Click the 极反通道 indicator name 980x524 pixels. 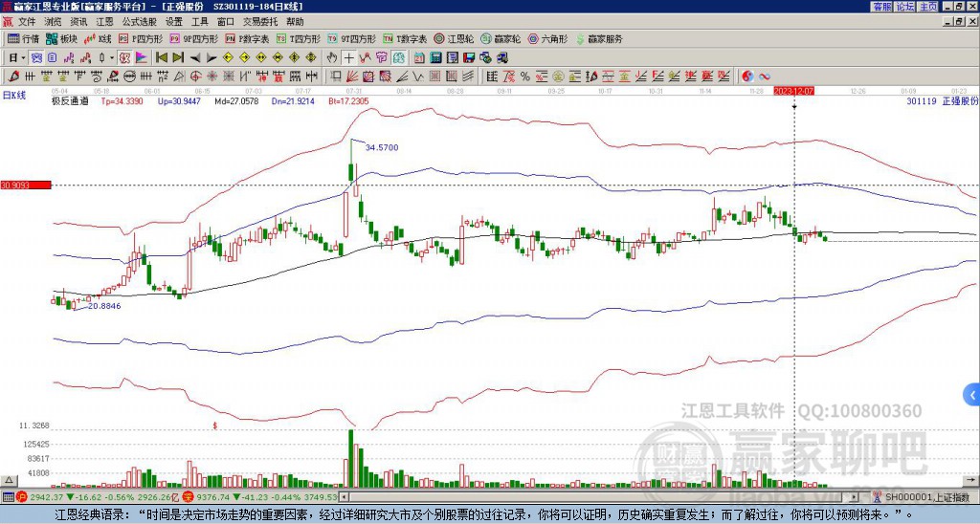coord(70,101)
